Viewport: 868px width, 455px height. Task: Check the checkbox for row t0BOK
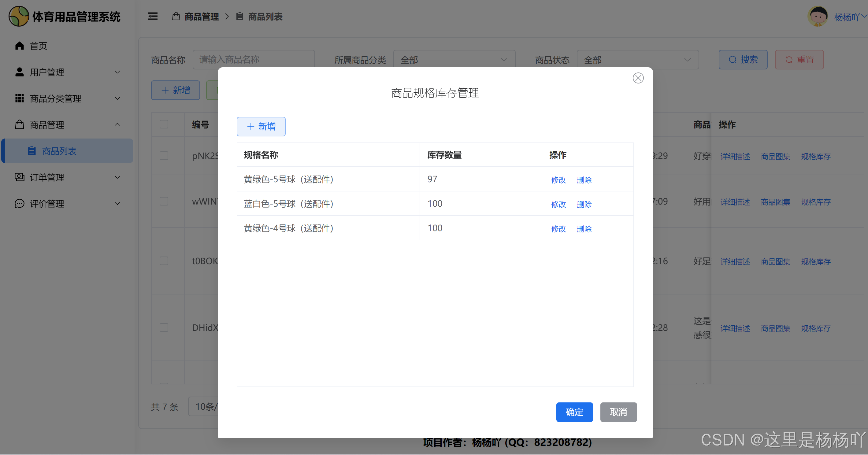[x=164, y=261]
